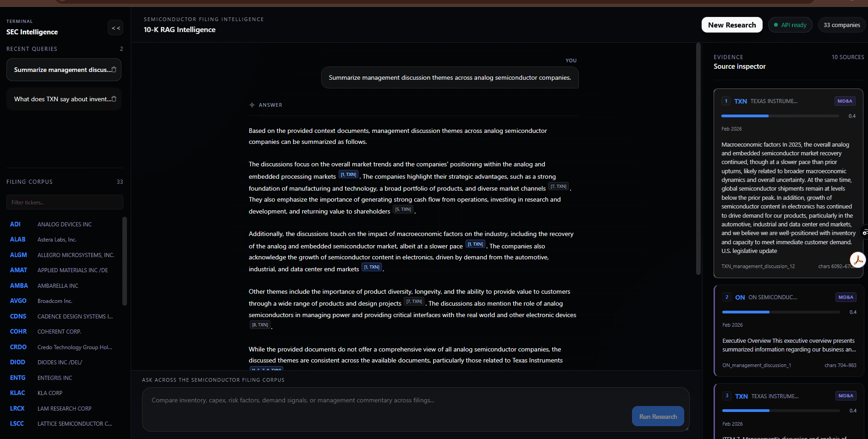868x439 pixels.
Task: Select AMBA Ambarella ticker
Action: (64, 285)
